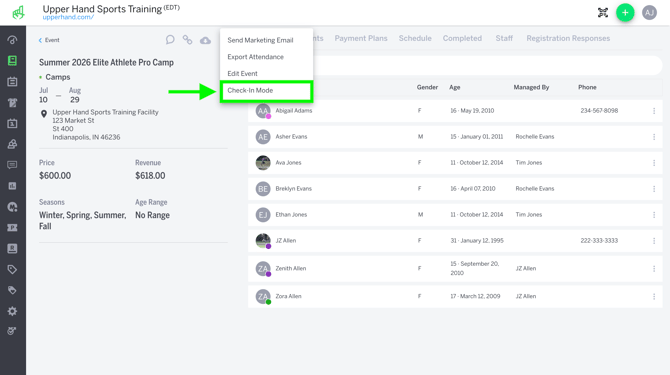
Task: Open row options for Asher Evans
Action: pyautogui.click(x=654, y=137)
